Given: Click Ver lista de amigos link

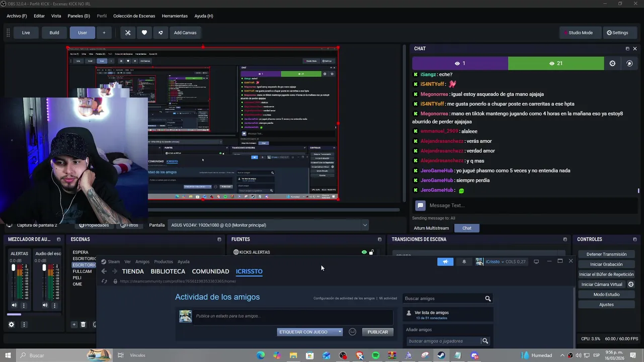Looking at the screenshot, I should (x=432, y=313).
